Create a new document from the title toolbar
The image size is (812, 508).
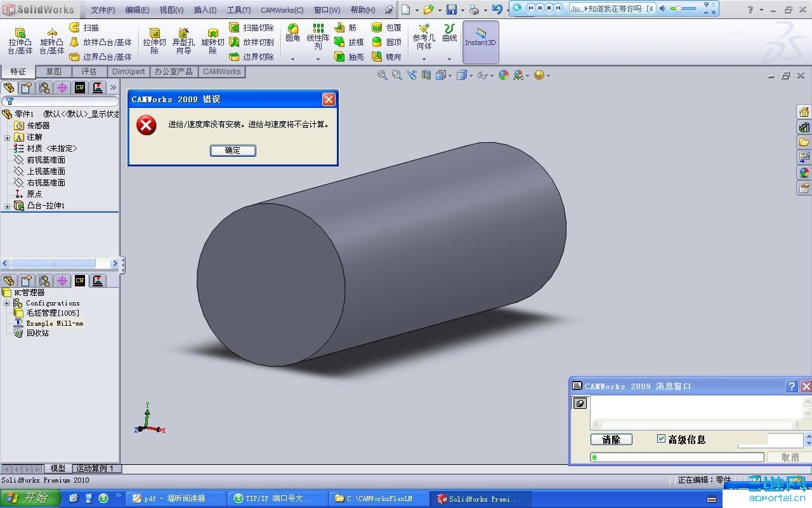(405, 10)
